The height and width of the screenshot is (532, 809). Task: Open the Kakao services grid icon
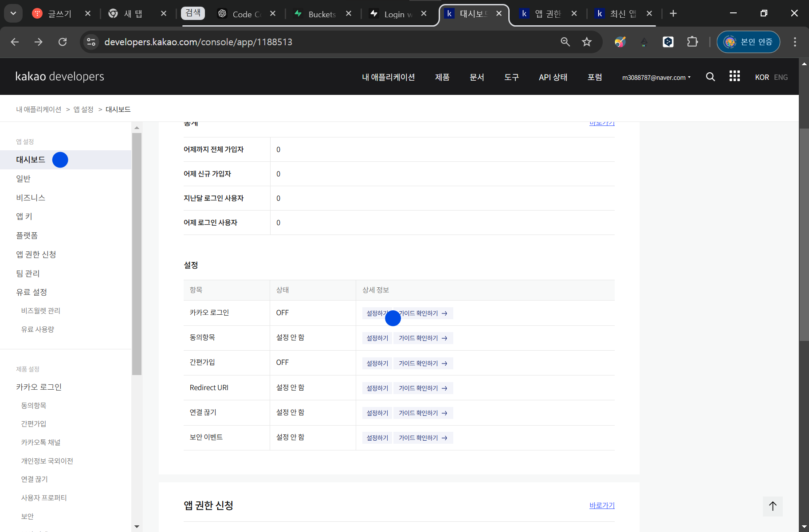point(734,76)
